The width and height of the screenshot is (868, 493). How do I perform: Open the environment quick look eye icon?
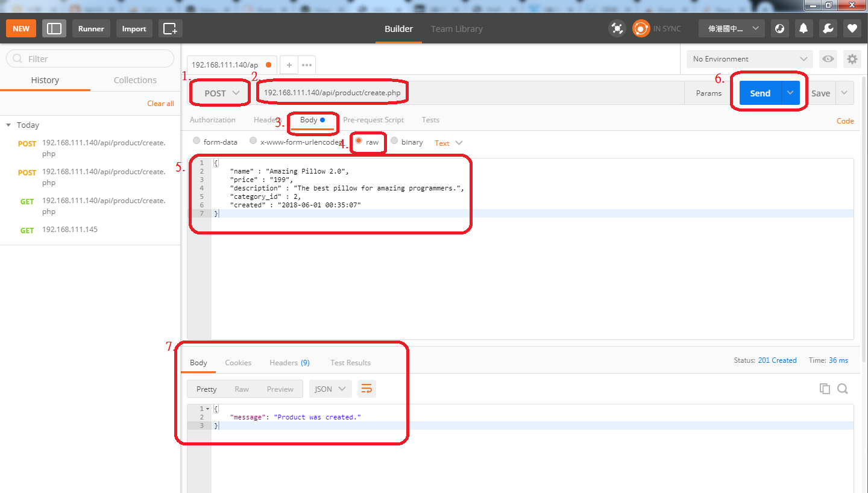[828, 58]
